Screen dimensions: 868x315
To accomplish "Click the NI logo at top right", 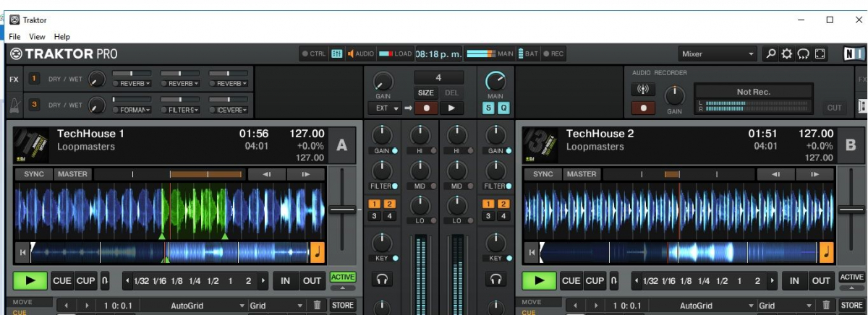I will (854, 53).
